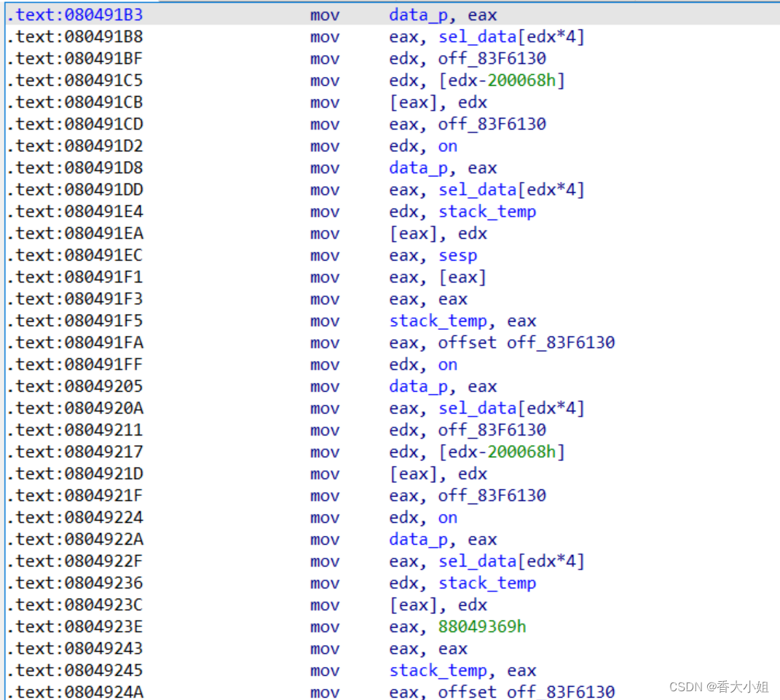Click [edx-200068h] on line 08049217
The height and width of the screenshot is (700, 780).
(502, 452)
